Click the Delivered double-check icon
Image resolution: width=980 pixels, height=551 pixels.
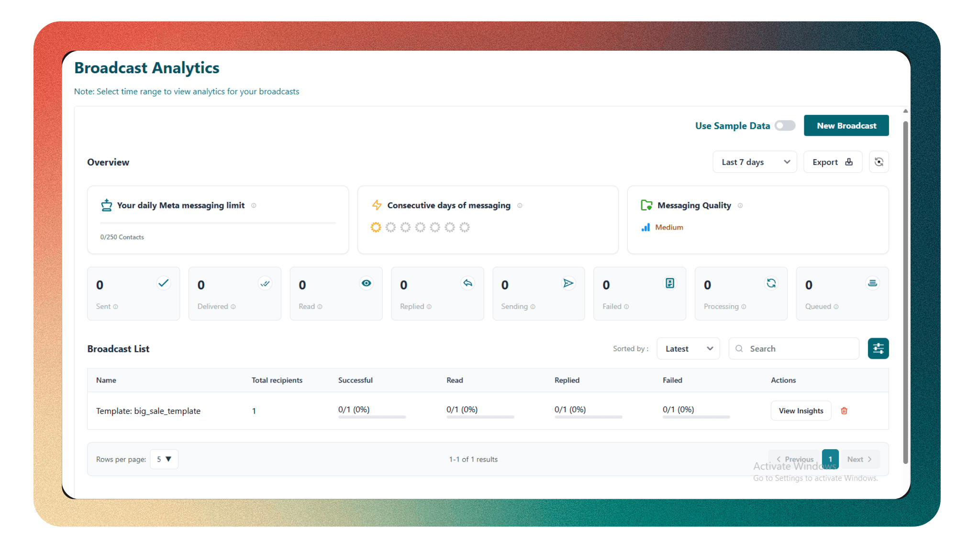click(265, 283)
